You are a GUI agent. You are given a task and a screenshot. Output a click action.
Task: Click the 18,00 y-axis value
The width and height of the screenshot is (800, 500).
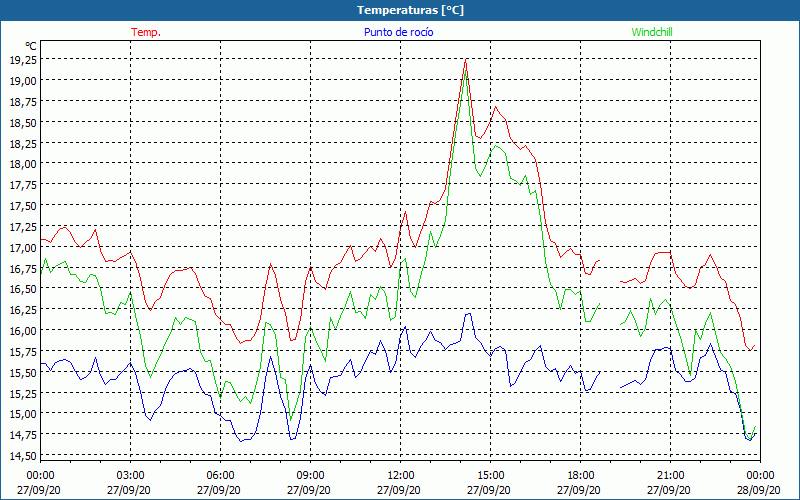click(23, 164)
